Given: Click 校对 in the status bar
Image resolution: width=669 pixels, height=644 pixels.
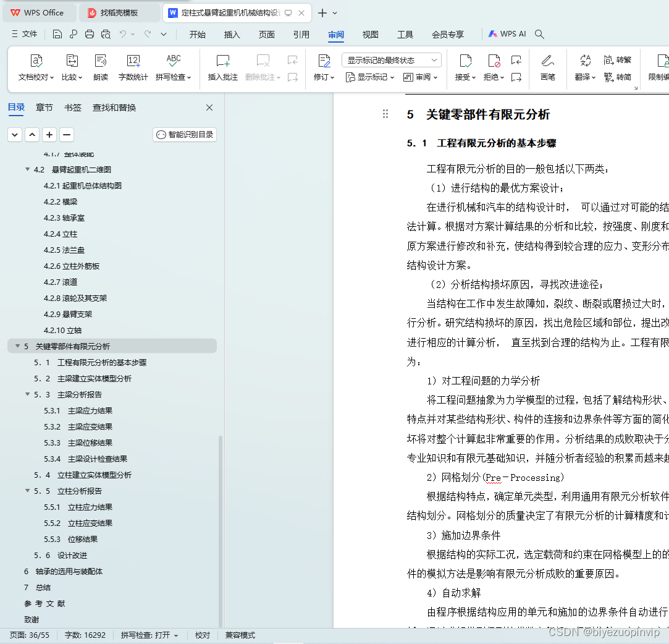Looking at the screenshot, I should point(203,635).
